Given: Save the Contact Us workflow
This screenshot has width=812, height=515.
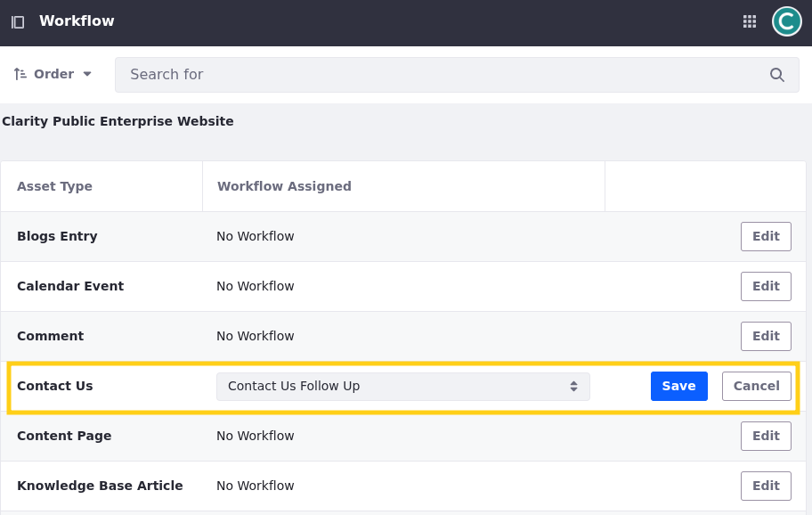Looking at the screenshot, I should (x=679, y=386).
